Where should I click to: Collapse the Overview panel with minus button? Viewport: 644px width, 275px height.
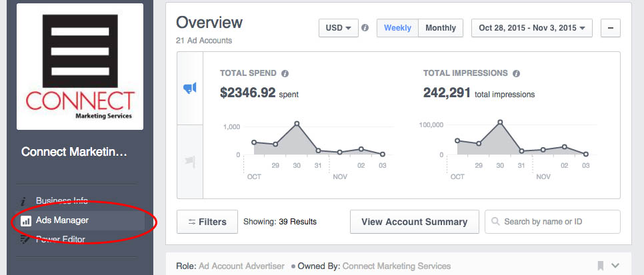point(611,28)
